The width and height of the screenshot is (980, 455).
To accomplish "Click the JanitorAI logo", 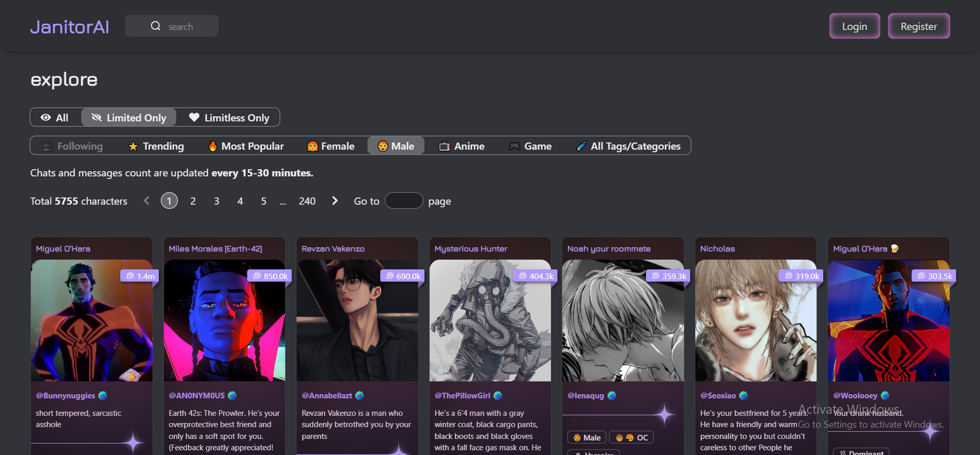I will coord(69,27).
